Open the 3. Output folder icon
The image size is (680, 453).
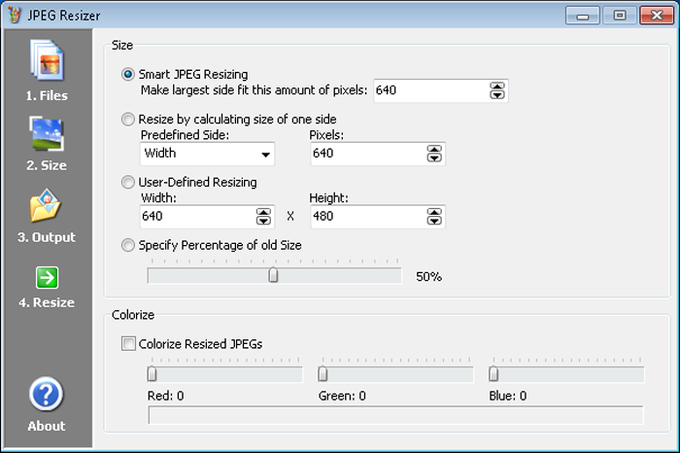pos(46,205)
